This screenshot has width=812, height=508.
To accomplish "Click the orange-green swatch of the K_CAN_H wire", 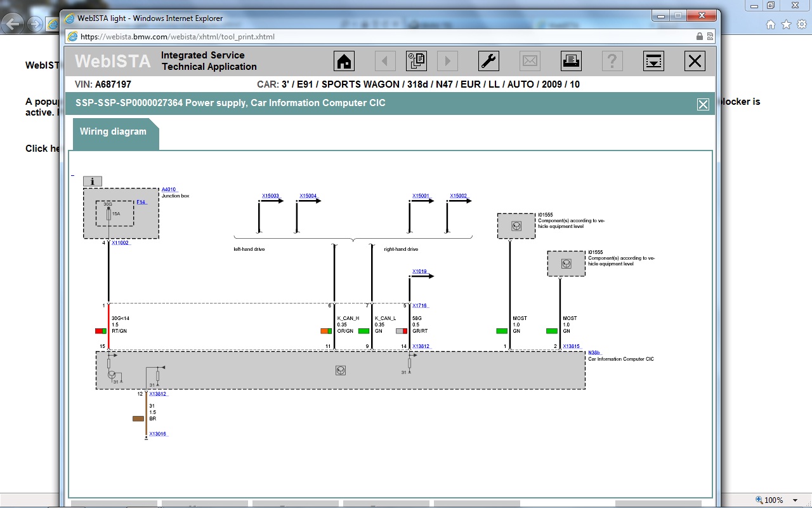I will pyautogui.click(x=325, y=331).
